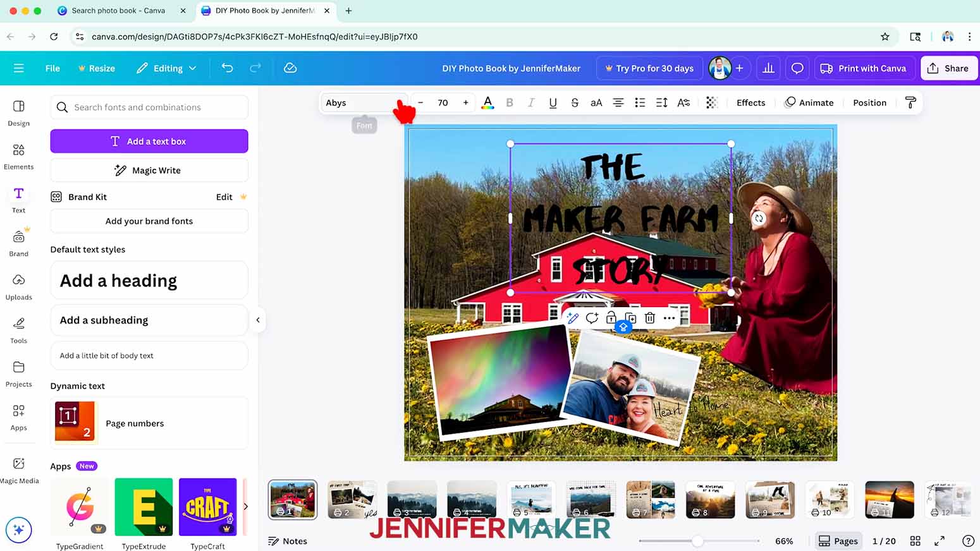980x551 pixels.
Task: Check cloud save status icon
Action: tap(290, 68)
